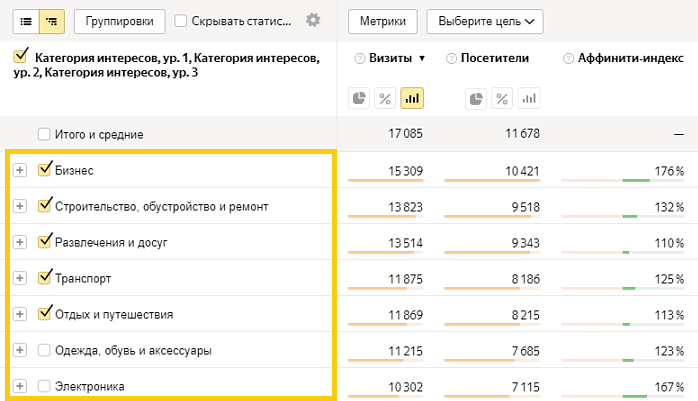The width and height of the screenshot is (698, 401).
Task: Show visits as percentages
Action: tap(385, 98)
